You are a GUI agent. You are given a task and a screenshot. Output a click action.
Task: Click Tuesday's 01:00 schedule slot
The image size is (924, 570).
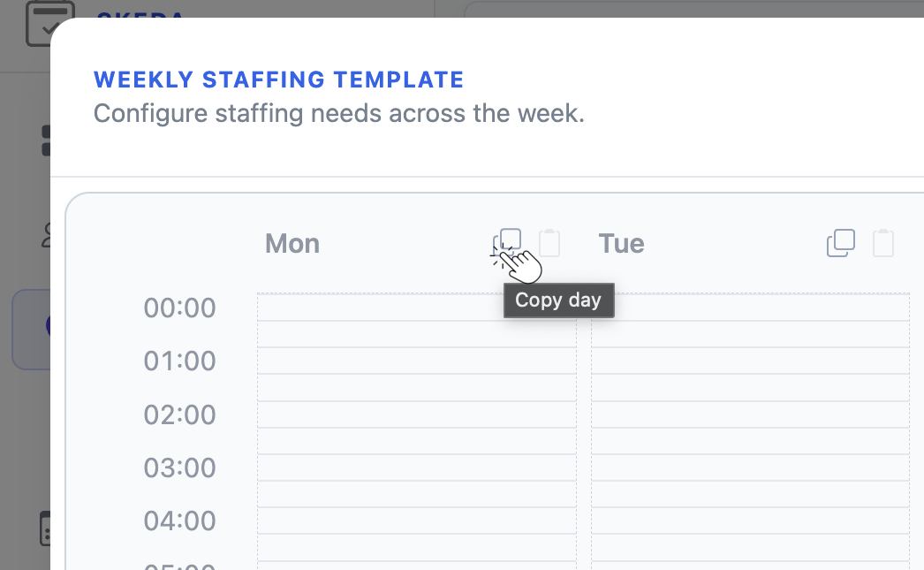750,361
